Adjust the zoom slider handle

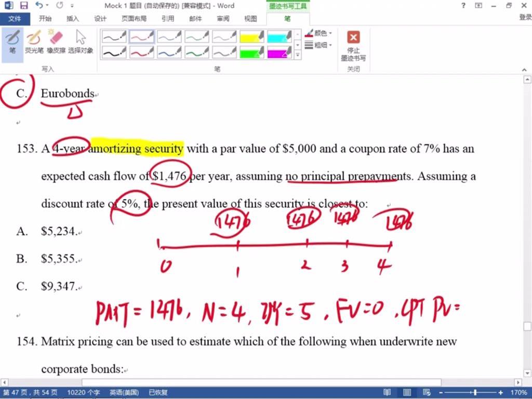tap(475, 393)
